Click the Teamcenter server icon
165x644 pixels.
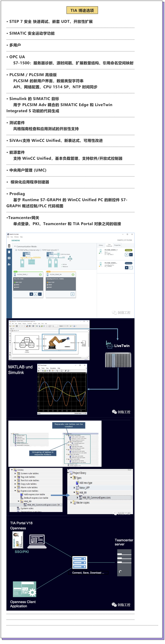coord(124,563)
